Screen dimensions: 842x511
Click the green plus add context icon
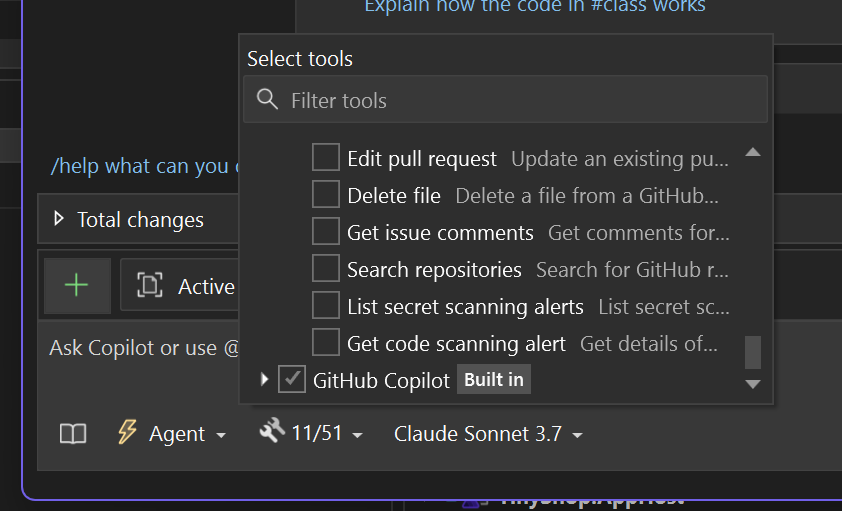[x=77, y=286]
